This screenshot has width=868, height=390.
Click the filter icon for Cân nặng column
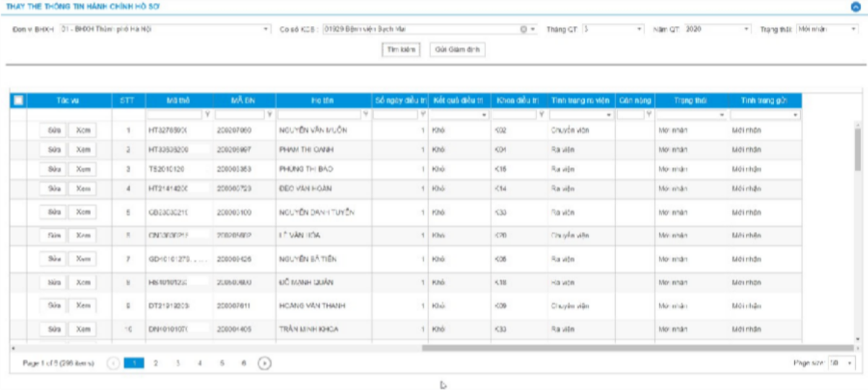coord(648,114)
